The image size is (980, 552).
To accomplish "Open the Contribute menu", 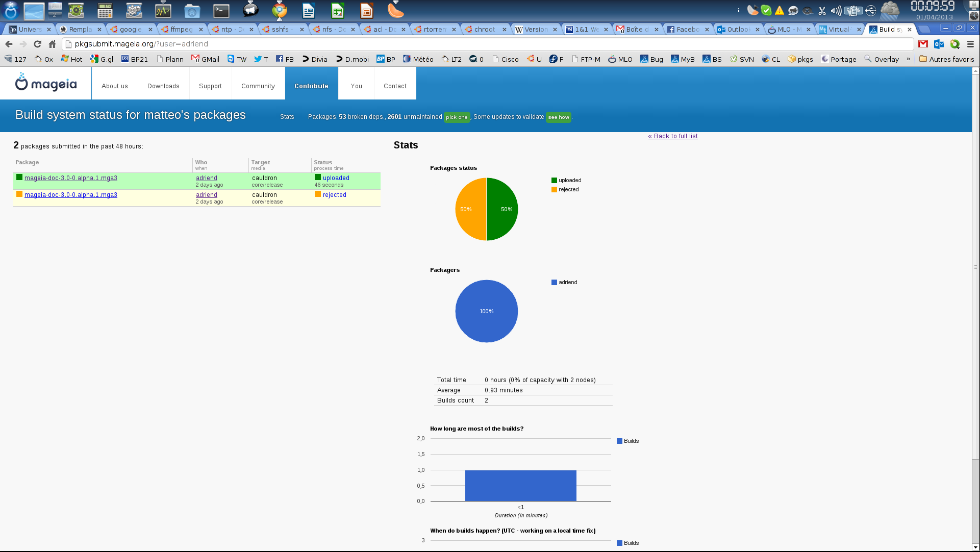I will [311, 86].
